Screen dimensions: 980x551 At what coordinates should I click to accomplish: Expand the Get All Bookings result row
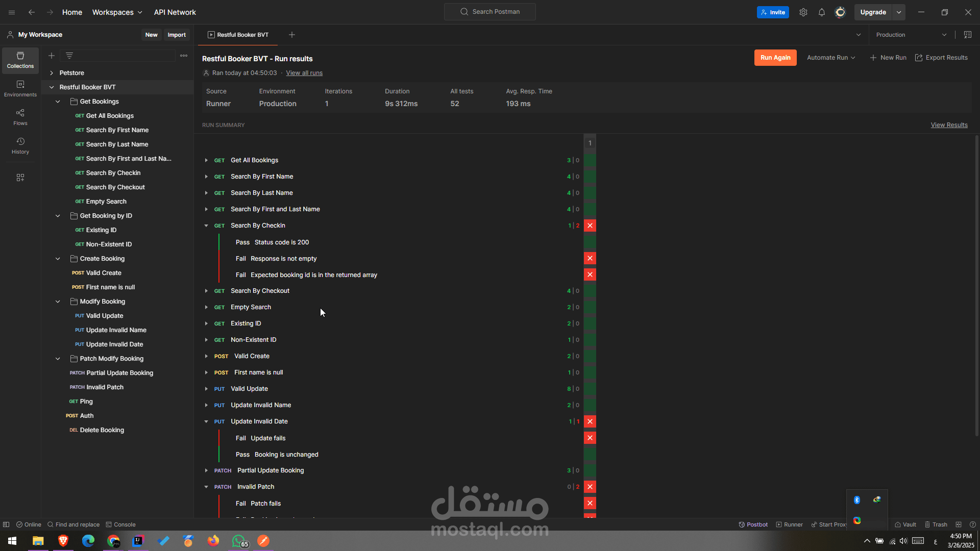[206, 160]
